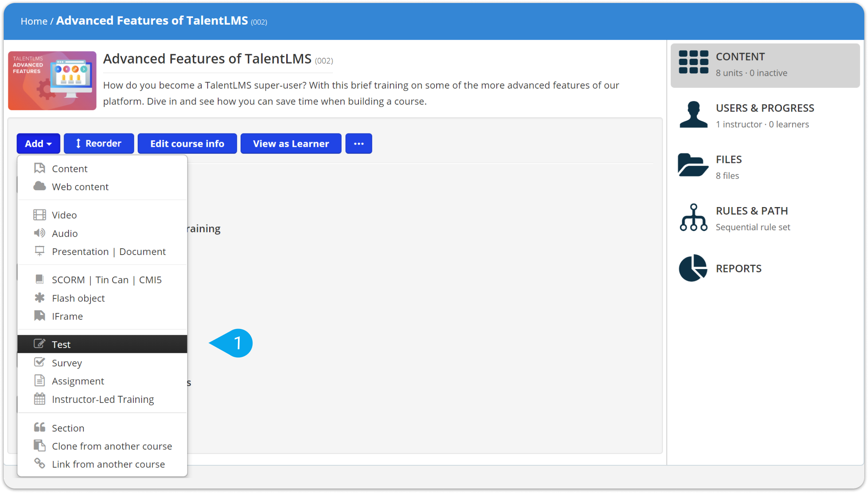Image resolution: width=868 pixels, height=493 pixels.
Task: Select SCORM | Tin Can | CMI5 entry
Action: point(102,280)
